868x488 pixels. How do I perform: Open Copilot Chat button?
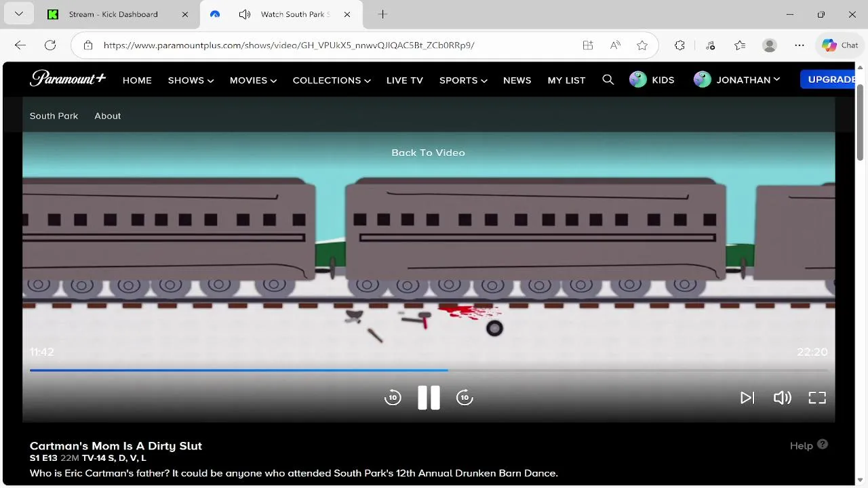[x=840, y=45]
